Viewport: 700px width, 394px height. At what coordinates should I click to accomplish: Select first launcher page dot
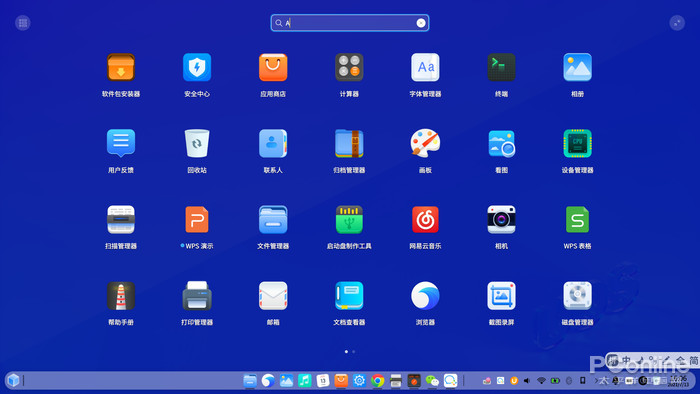point(346,352)
